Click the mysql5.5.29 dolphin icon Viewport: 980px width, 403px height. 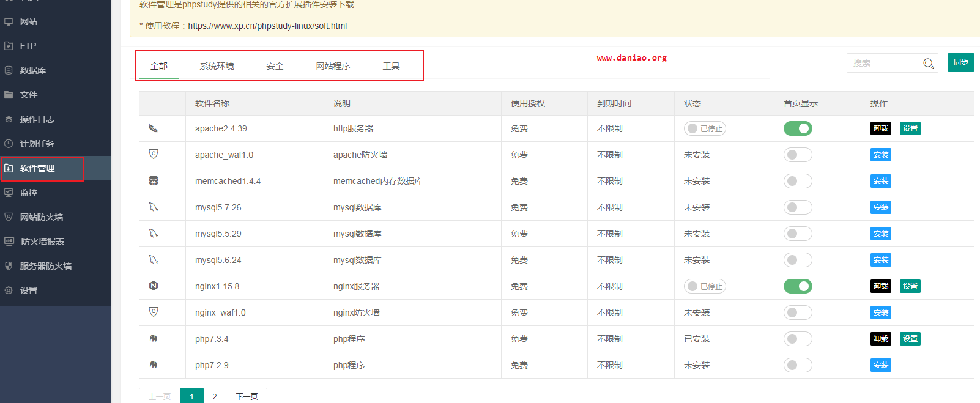(154, 234)
